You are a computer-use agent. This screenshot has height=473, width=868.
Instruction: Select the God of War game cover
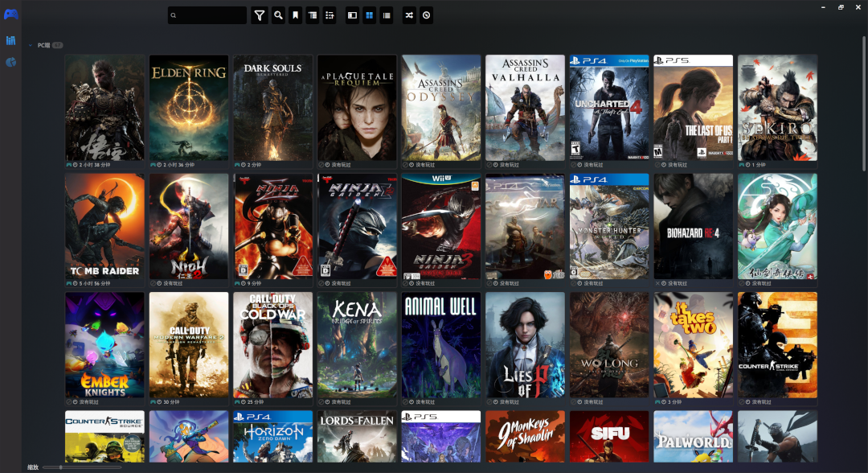click(526, 226)
